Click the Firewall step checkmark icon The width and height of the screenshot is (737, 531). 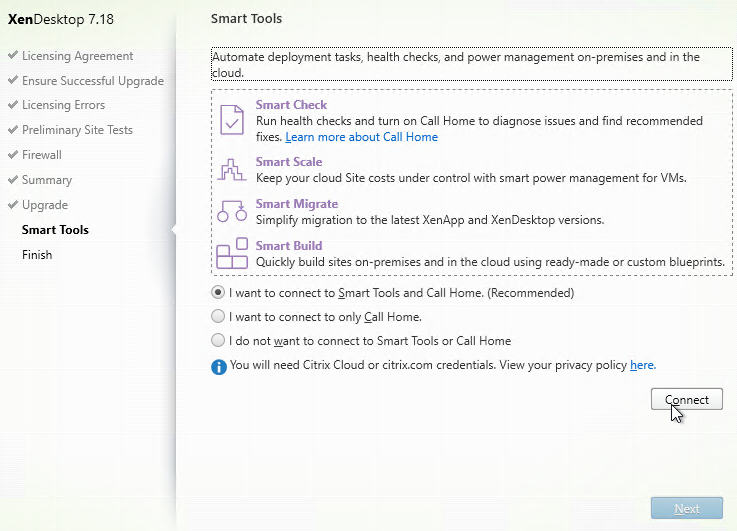coord(13,154)
